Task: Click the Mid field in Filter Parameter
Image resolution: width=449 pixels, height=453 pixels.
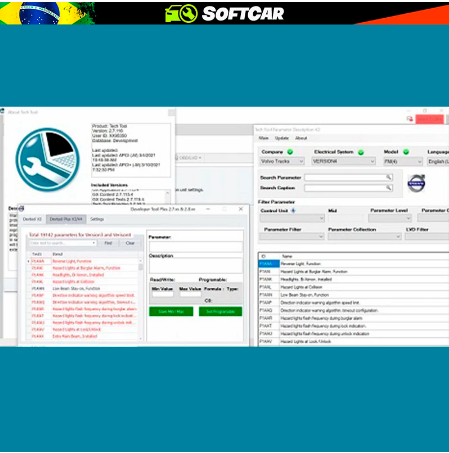Action: (x=346, y=218)
